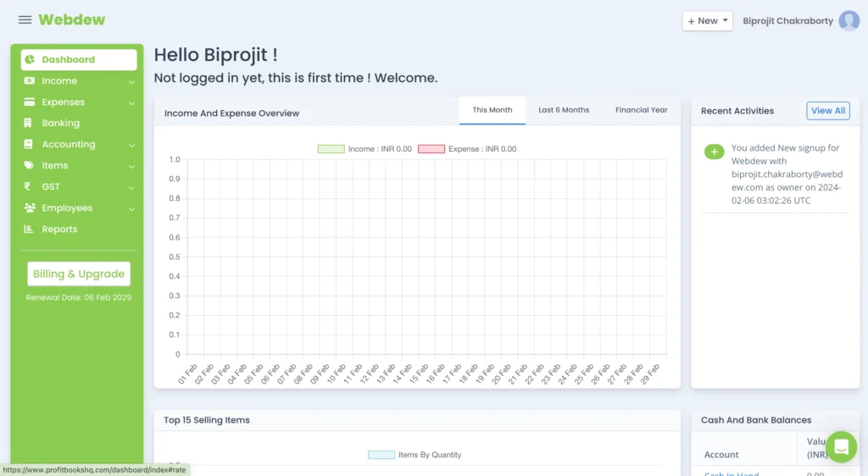
Task: Click the Account column header
Action: coord(721,455)
